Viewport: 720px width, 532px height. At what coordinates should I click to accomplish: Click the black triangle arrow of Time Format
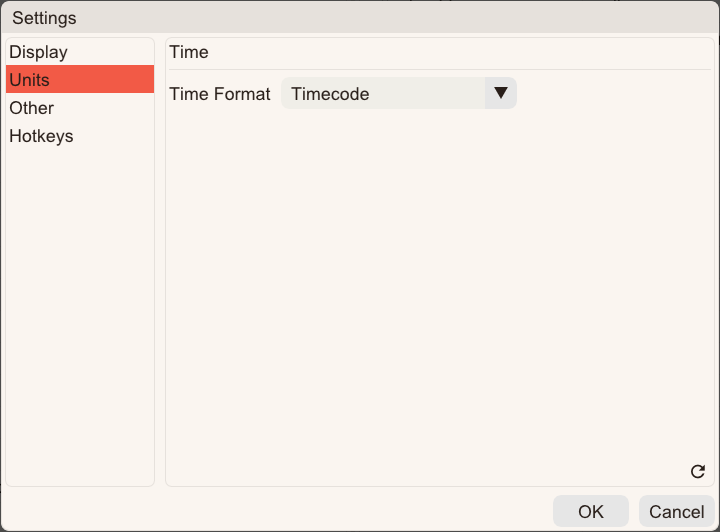click(501, 93)
